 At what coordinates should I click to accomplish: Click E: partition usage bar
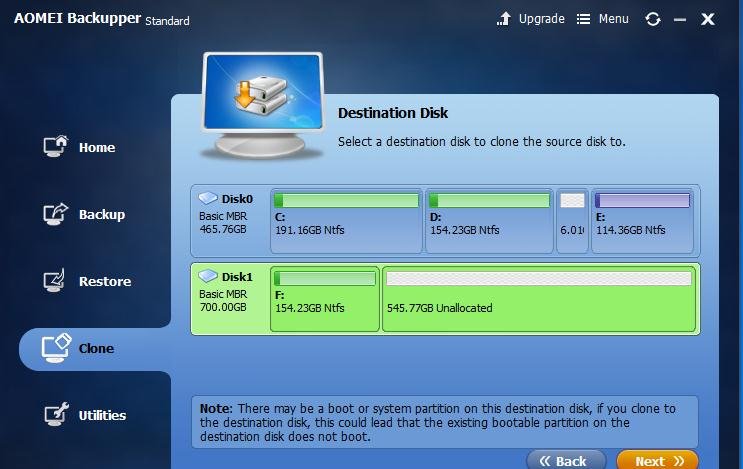pos(643,200)
